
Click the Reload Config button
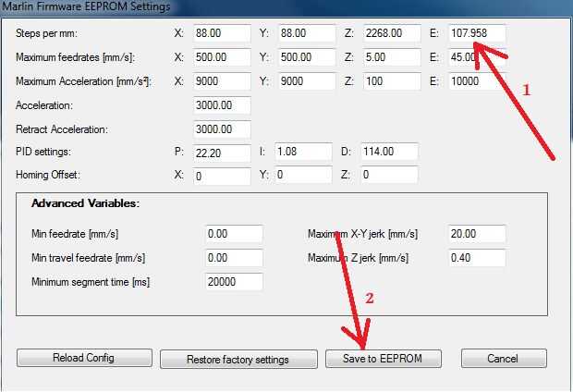coord(84,358)
